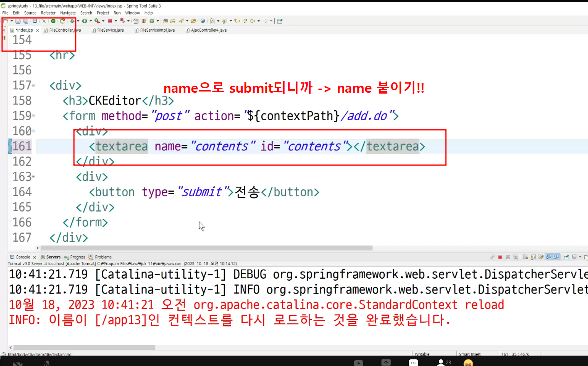
Task: Click the Pin Console icon
Action: [x=566, y=257]
